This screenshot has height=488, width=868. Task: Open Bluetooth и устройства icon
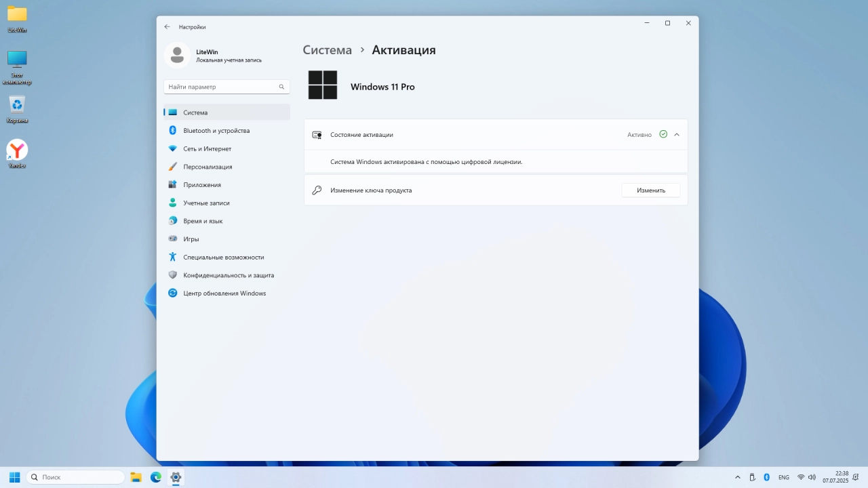click(x=173, y=130)
